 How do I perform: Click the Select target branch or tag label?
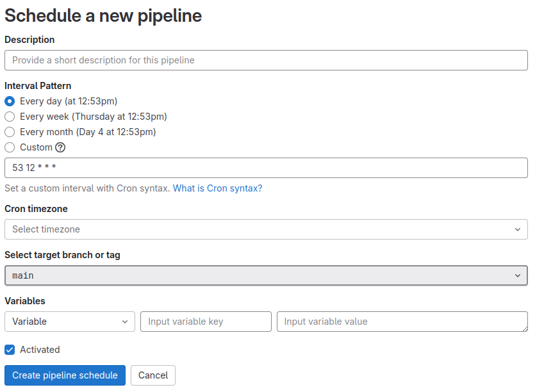pyautogui.click(x=62, y=255)
